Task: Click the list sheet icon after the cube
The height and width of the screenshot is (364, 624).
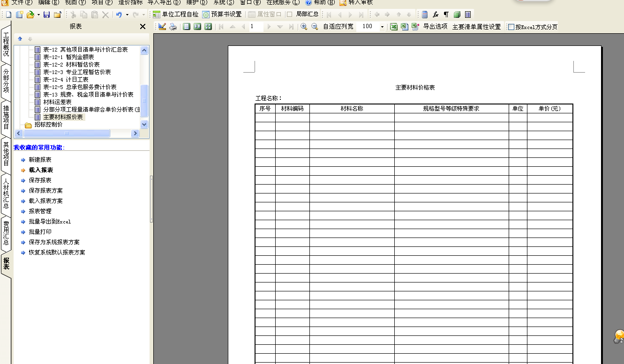Action: point(468,15)
